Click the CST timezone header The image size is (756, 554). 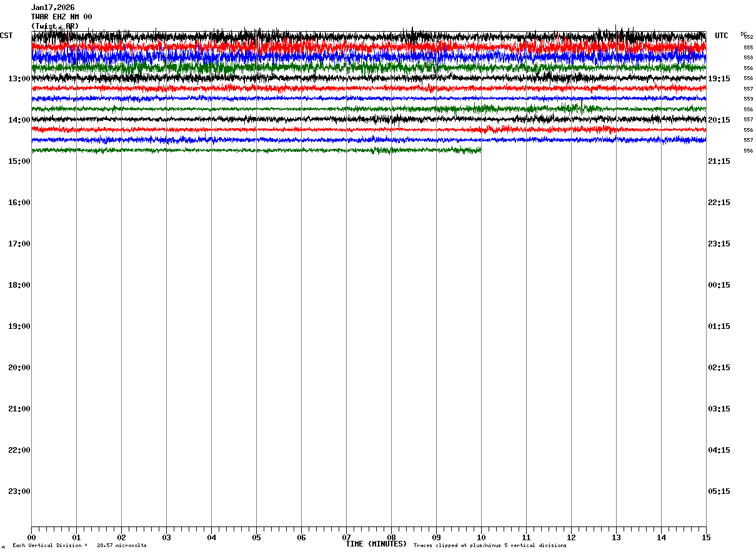[x=6, y=36]
